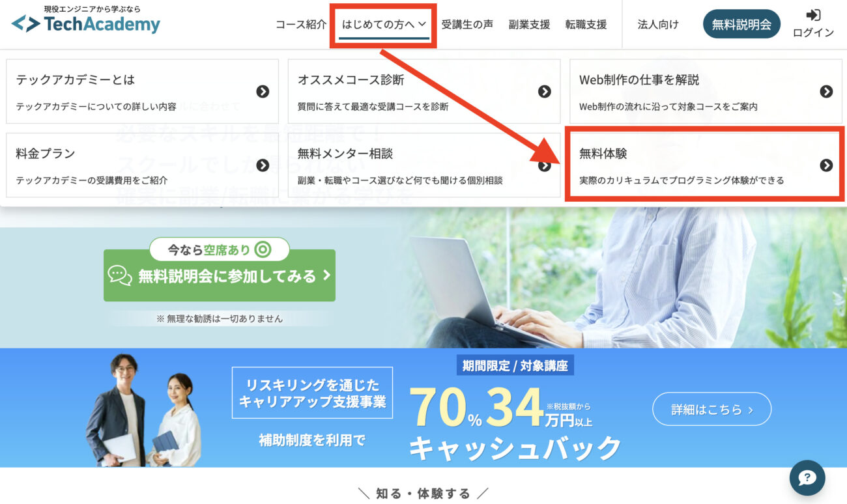Screen dimensions: 847x504
Task: Click the 今なら空席あり badge
Action: (220, 249)
